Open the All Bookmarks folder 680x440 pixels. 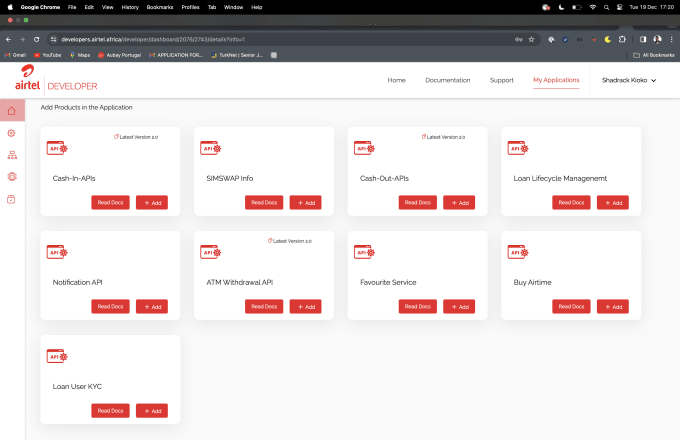tap(654, 55)
